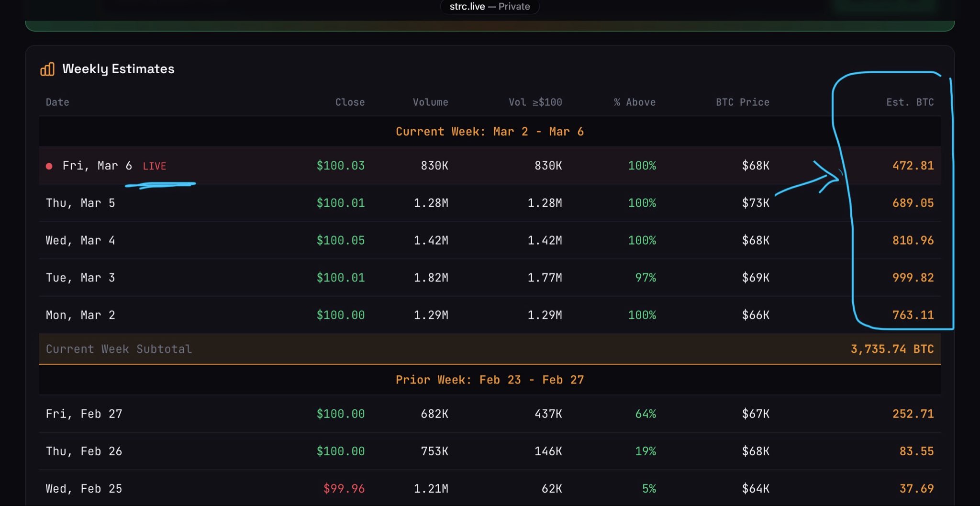Click the 3,735.74 BTC subtotal value
Image resolution: width=980 pixels, height=506 pixels.
tap(892, 349)
